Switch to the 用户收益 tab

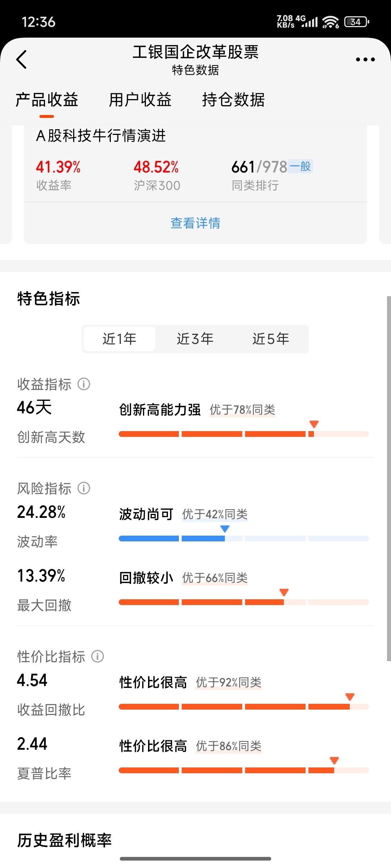[140, 100]
